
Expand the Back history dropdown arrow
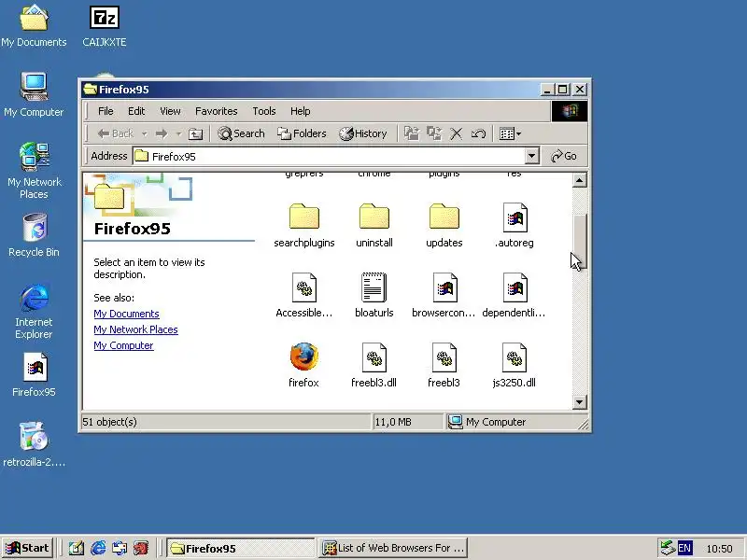[x=145, y=133]
